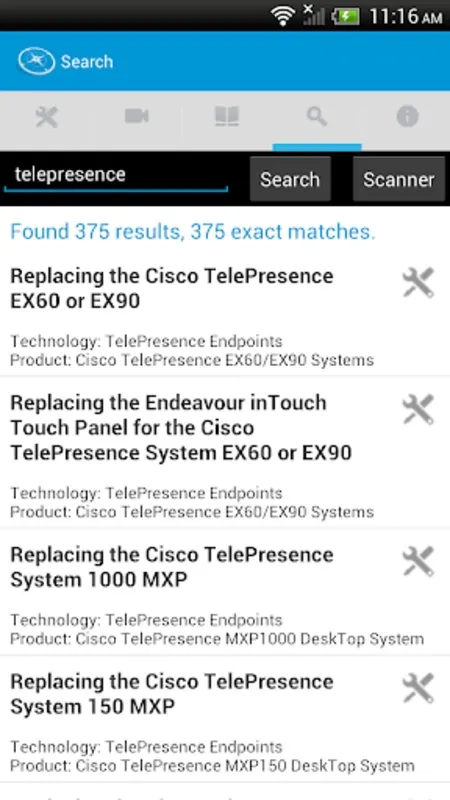The image size is (450, 800).
Task: Click wrench icon on EX60 or EX90 result
Action: (x=418, y=282)
